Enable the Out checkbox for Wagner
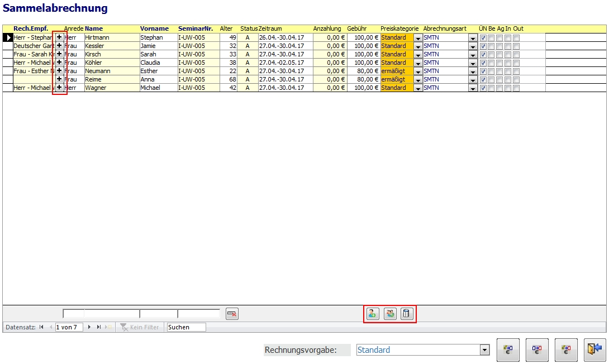The height and width of the screenshot is (364, 609). [x=516, y=88]
